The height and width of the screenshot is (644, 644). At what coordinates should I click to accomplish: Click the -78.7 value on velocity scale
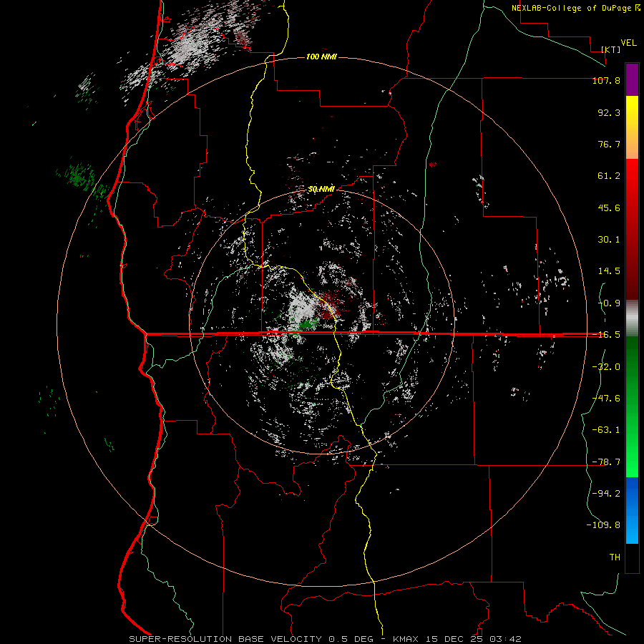(606, 462)
